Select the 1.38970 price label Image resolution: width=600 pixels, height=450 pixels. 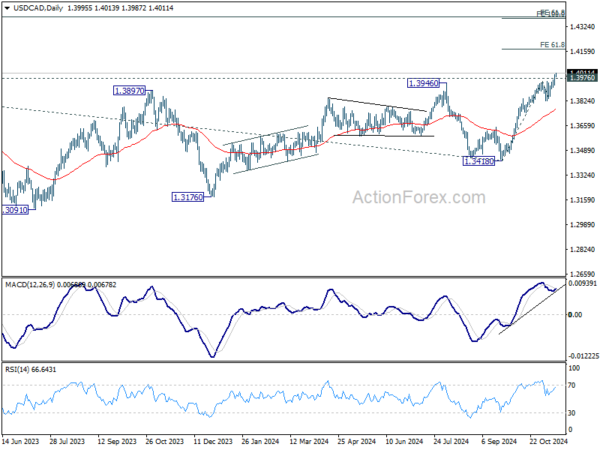coord(130,91)
